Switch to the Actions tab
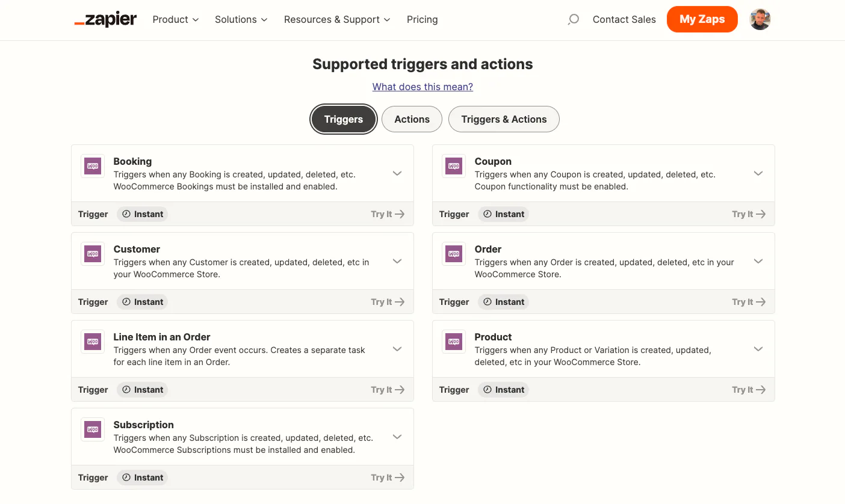The height and width of the screenshot is (504, 845). point(412,119)
